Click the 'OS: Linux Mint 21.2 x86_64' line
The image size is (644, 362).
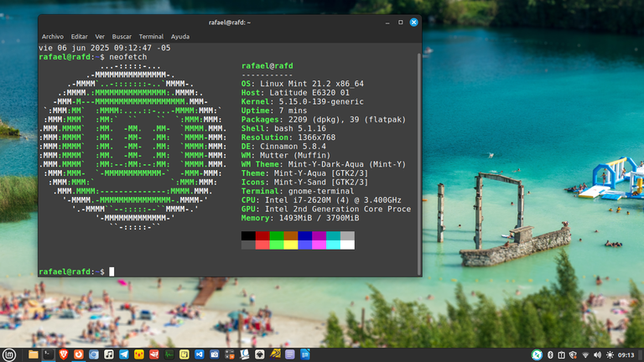point(302,84)
